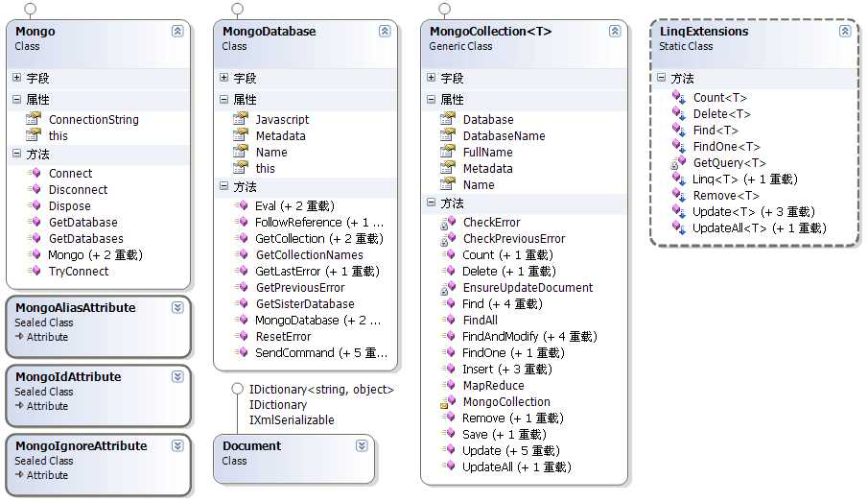Click the ResetError method icon
The image size is (868, 502).
242,336
